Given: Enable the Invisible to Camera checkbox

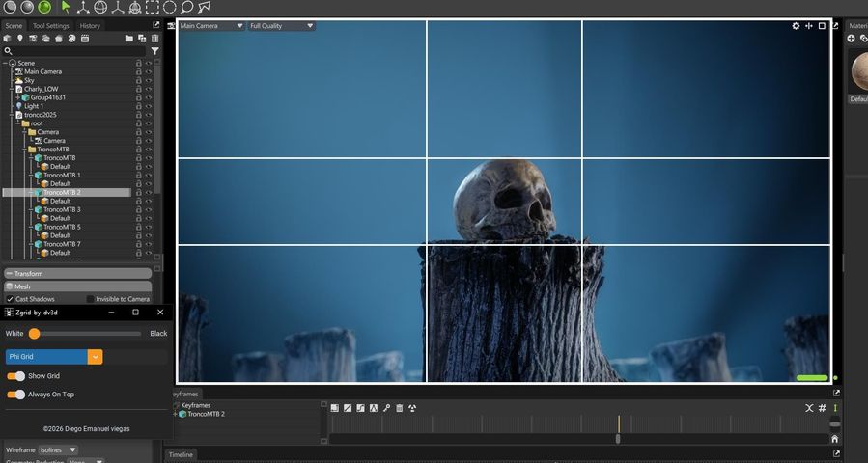Looking at the screenshot, I should [91, 299].
